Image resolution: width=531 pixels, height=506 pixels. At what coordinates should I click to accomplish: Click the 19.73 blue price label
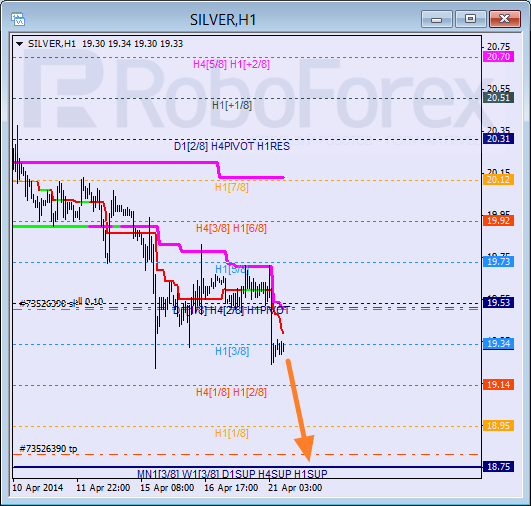498,261
